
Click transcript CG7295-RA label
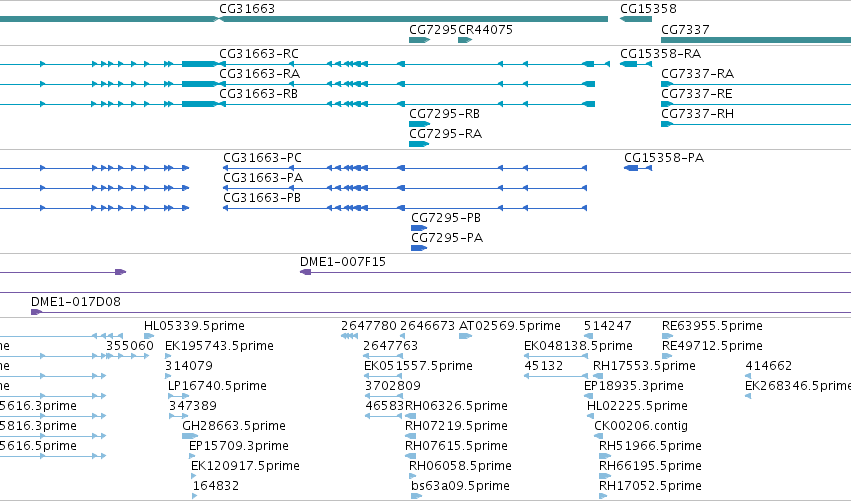click(446, 134)
